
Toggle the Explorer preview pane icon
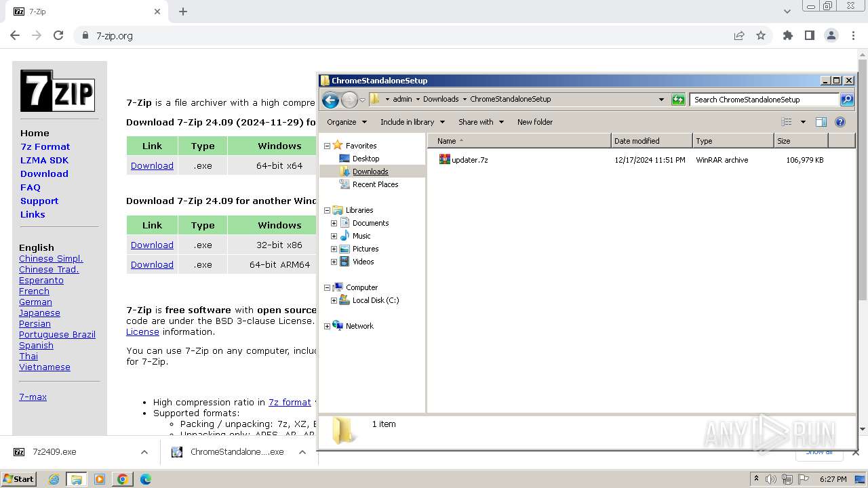coord(821,122)
